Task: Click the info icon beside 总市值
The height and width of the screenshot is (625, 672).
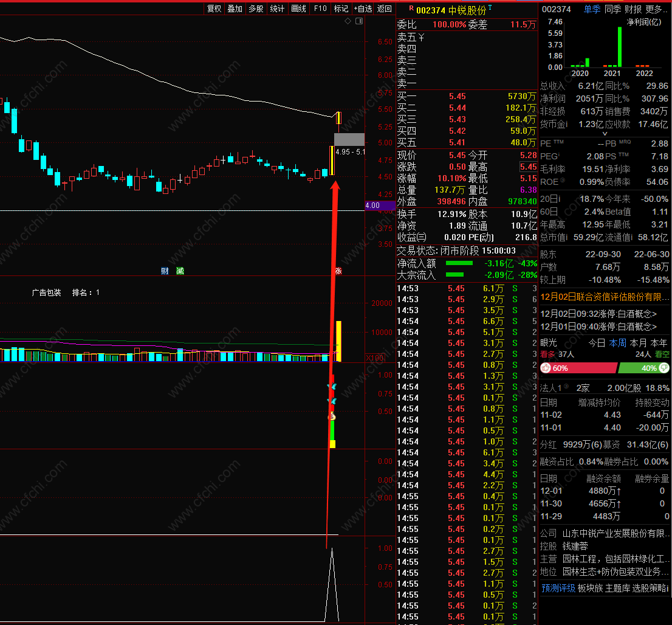Action: [x=566, y=237]
